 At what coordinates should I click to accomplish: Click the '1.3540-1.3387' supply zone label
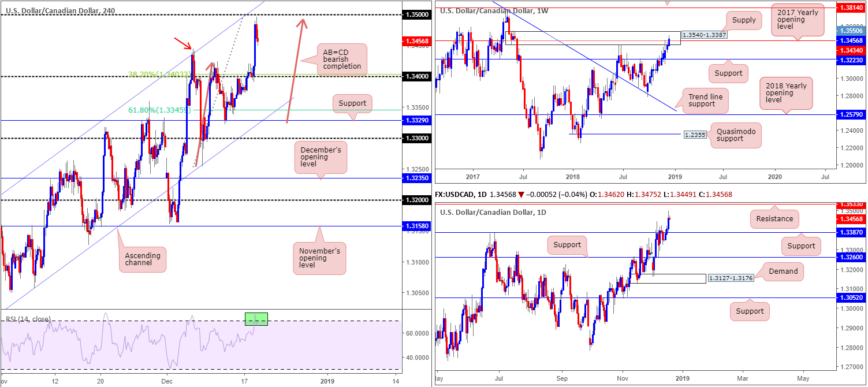[705, 35]
